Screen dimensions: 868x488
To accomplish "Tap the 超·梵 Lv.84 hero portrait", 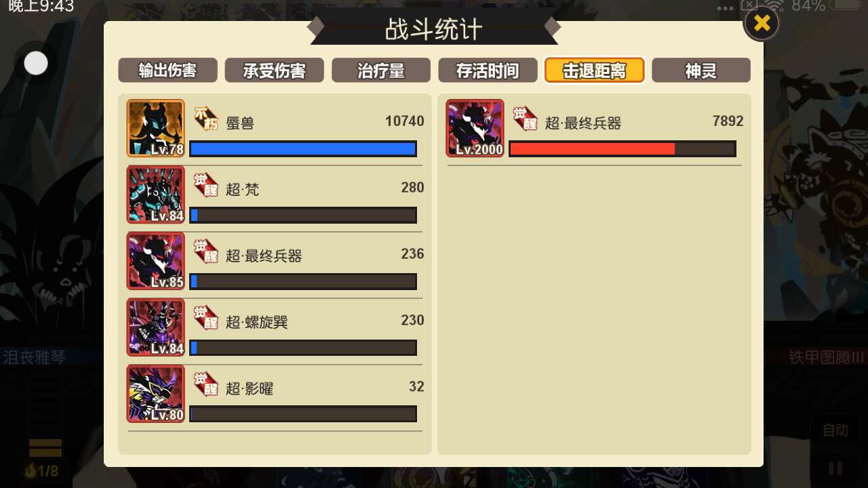I will (155, 195).
